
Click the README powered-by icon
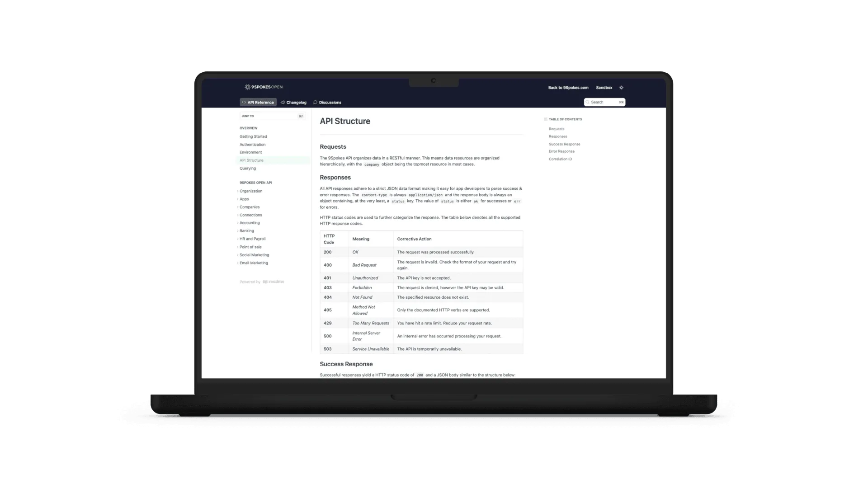click(x=265, y=281)
